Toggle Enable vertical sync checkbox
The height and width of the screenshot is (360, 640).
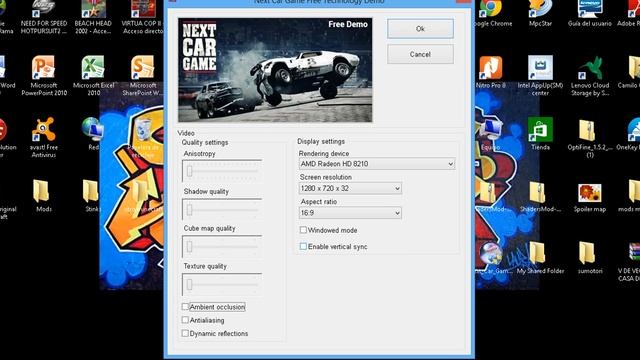coord(303,247)
